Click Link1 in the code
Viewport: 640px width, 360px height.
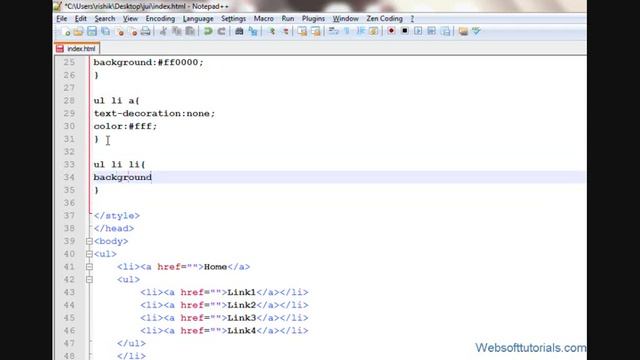[x=242, y=292]
